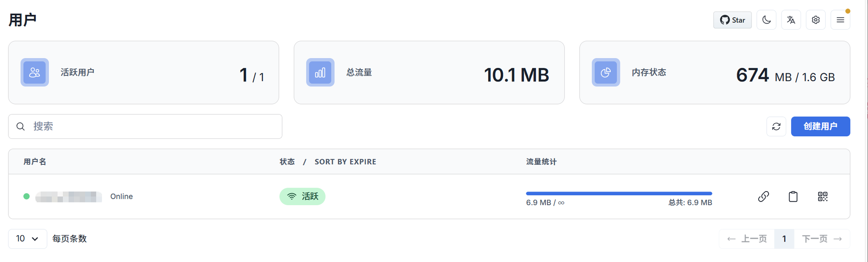The height and width of the screenshot is (262, 868).
Task: Click the traffic usage progress bar
Action: tap(619, 194)
